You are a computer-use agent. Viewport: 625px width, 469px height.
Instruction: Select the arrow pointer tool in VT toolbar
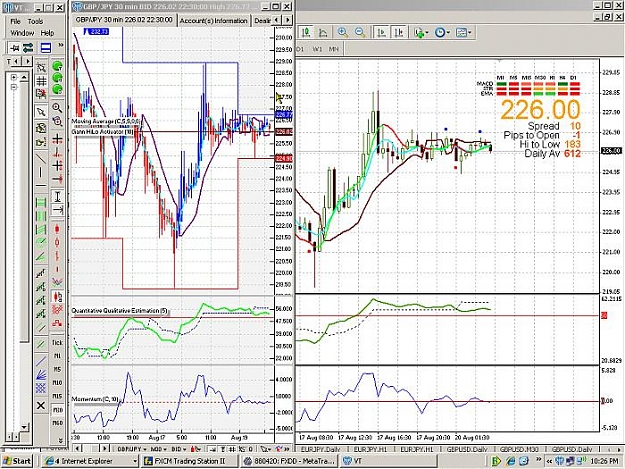pos(41,112)
